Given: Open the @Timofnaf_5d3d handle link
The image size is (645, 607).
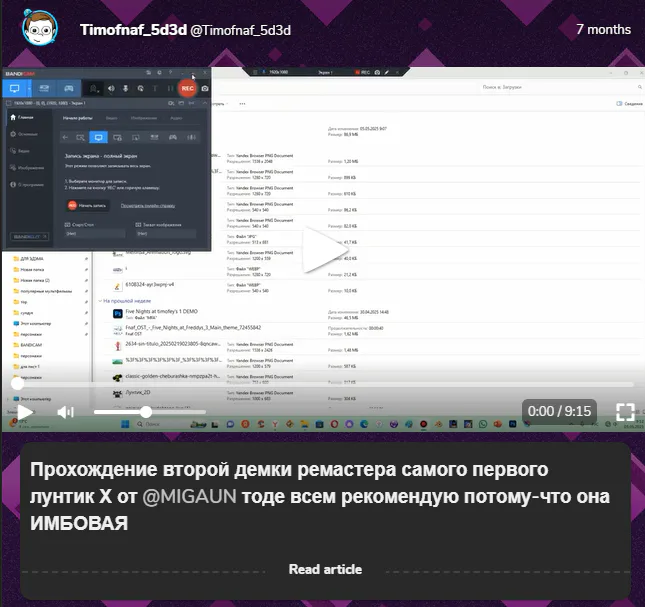Looking at the screenshot, I should pyautogui.click(x=241, y=30).
